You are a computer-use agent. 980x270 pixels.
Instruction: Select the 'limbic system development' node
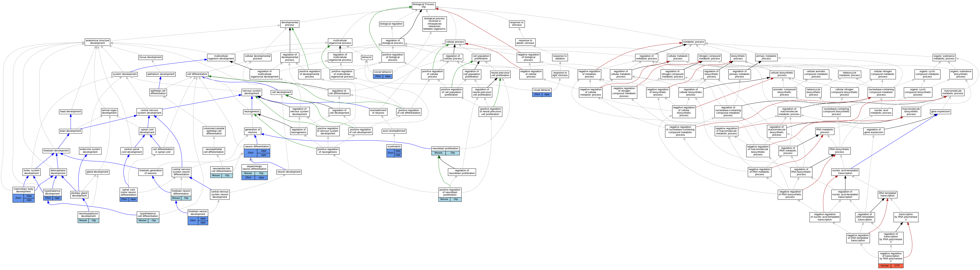tap(32, 172)
